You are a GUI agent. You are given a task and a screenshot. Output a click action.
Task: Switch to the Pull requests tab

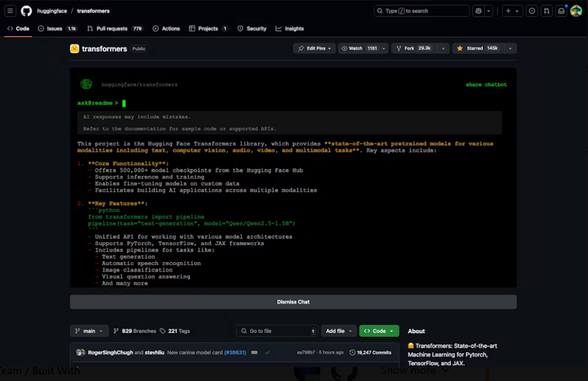111,29
